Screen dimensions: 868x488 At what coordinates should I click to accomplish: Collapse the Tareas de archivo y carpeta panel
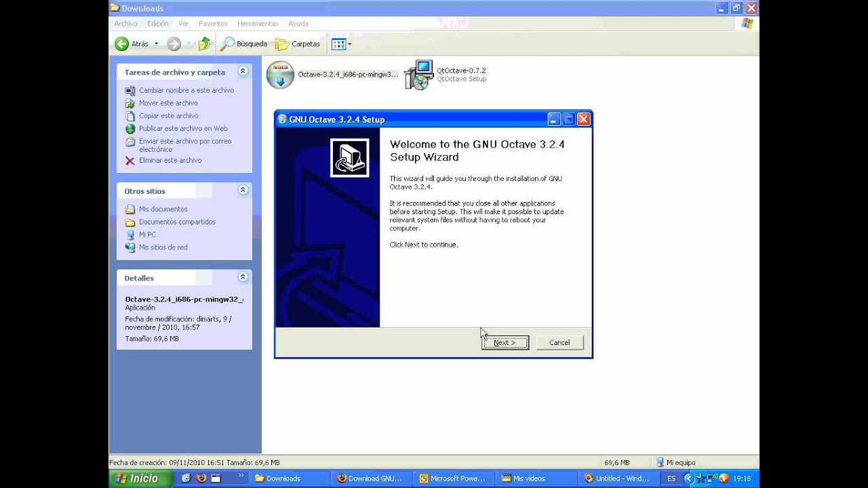pyautogui.click(x=243, y=71)
